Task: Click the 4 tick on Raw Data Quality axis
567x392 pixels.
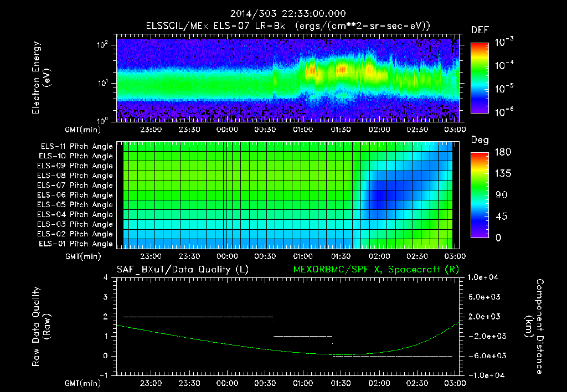Action: [x=106, y=277]
